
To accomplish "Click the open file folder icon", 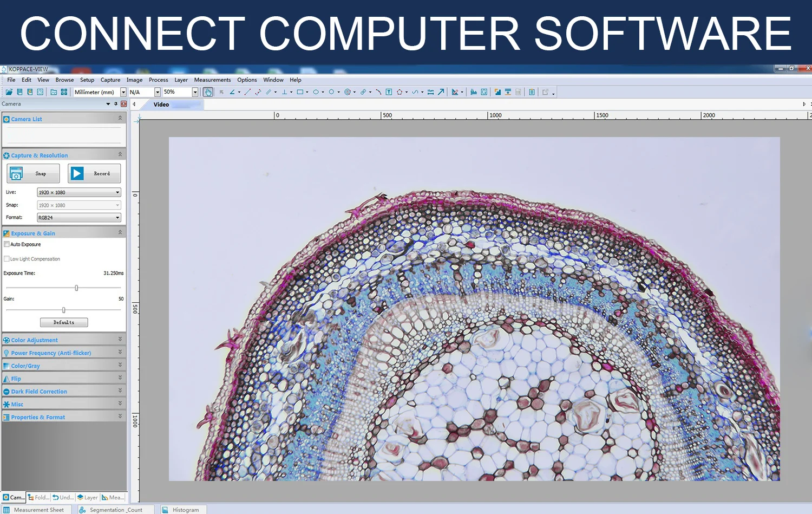I will (x=9, y=92).
